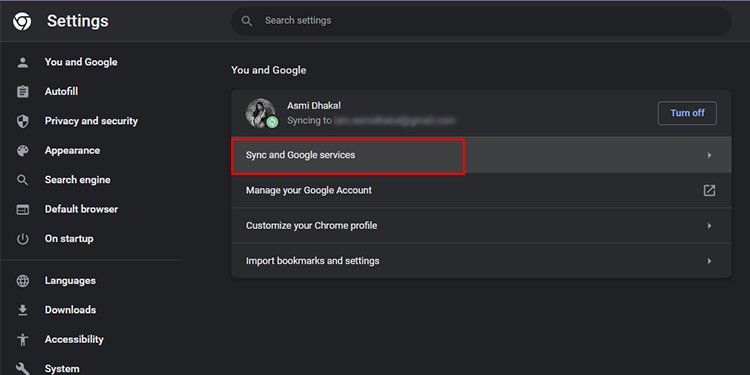Select Search engine in sidebar
Viewport: 750px width, 375px height.
[x=77, y=180]
